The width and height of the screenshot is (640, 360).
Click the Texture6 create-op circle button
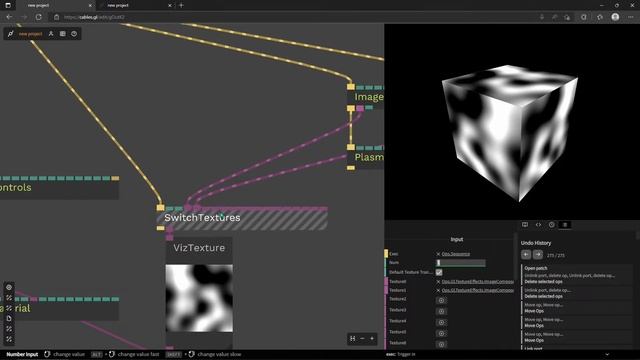(441, 344)
